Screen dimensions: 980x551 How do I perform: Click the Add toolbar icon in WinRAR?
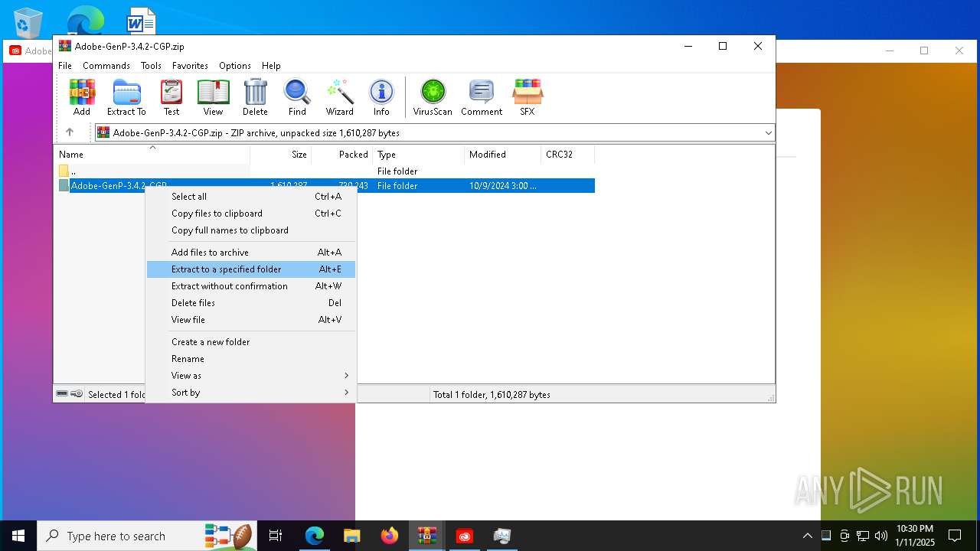point(82,97)
